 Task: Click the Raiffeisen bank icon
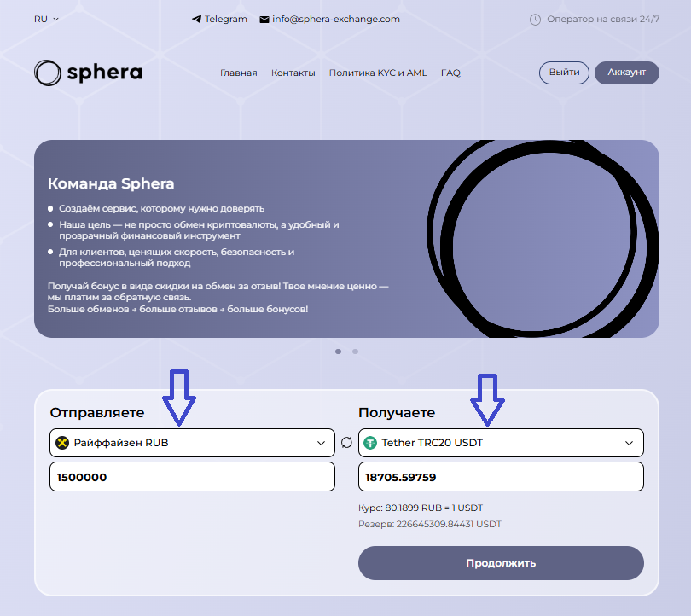click(x=62, y=443)
